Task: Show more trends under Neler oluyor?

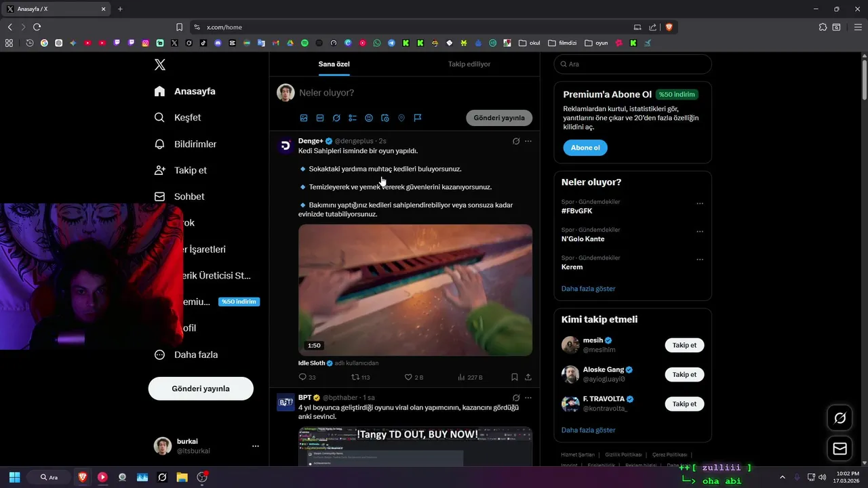Action: pos(589,289)
